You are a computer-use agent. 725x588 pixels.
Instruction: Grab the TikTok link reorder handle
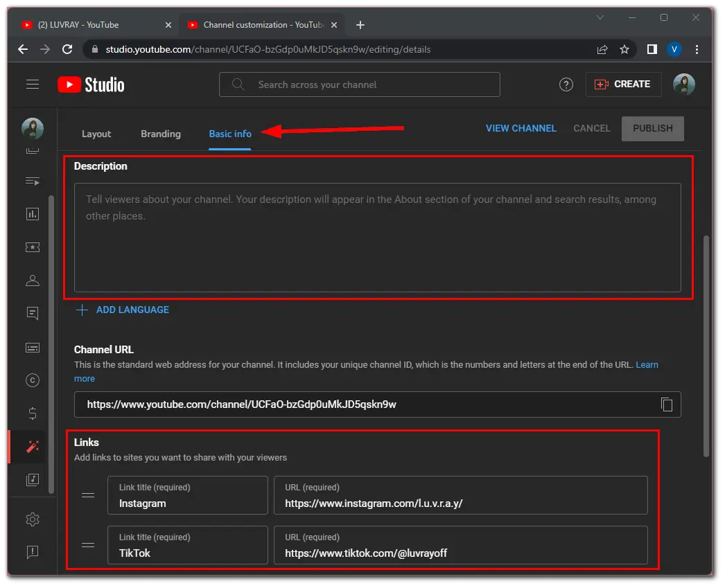tap(88, 545)
